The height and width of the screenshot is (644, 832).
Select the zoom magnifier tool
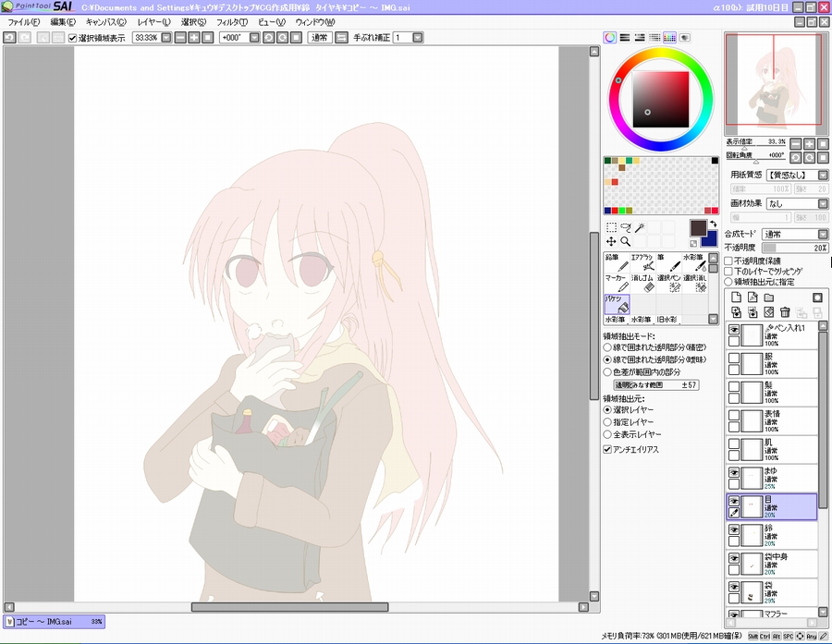coord(626,241)
